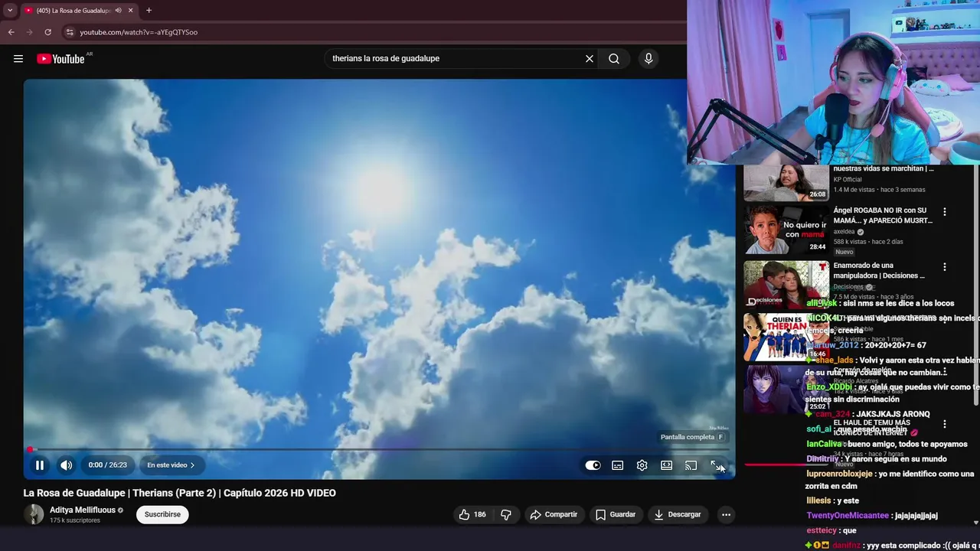This screenshot has width=980, height=551.
Task: Toggle the autoplay switch in player
Action: [x=593, y=465]
